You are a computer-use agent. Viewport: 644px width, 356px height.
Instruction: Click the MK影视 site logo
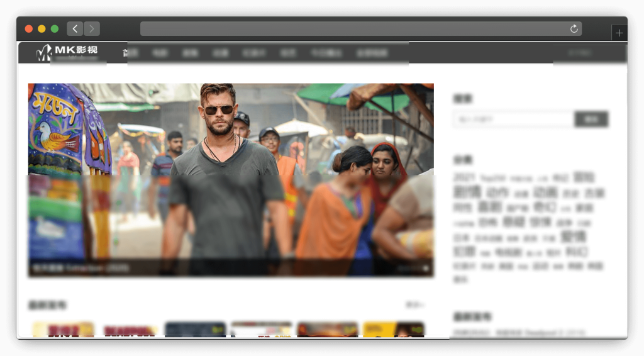coord(67,52)
